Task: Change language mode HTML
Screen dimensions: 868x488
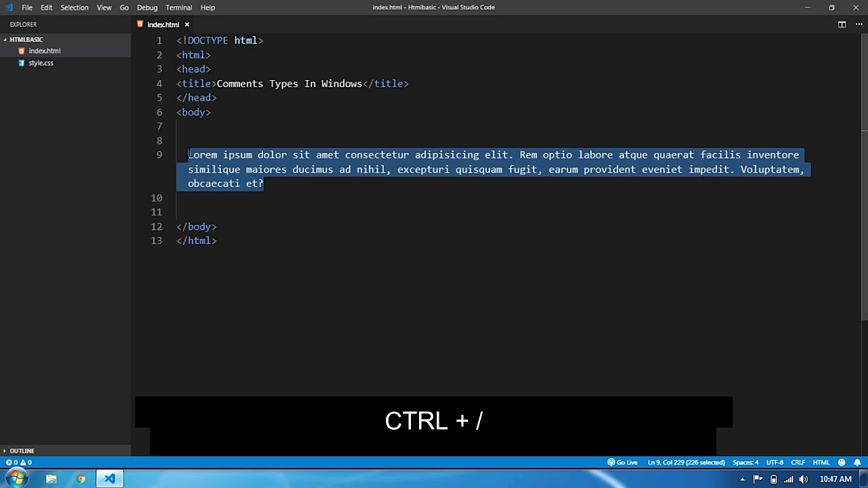Action: pyautogui.click(x=821, y=462)
